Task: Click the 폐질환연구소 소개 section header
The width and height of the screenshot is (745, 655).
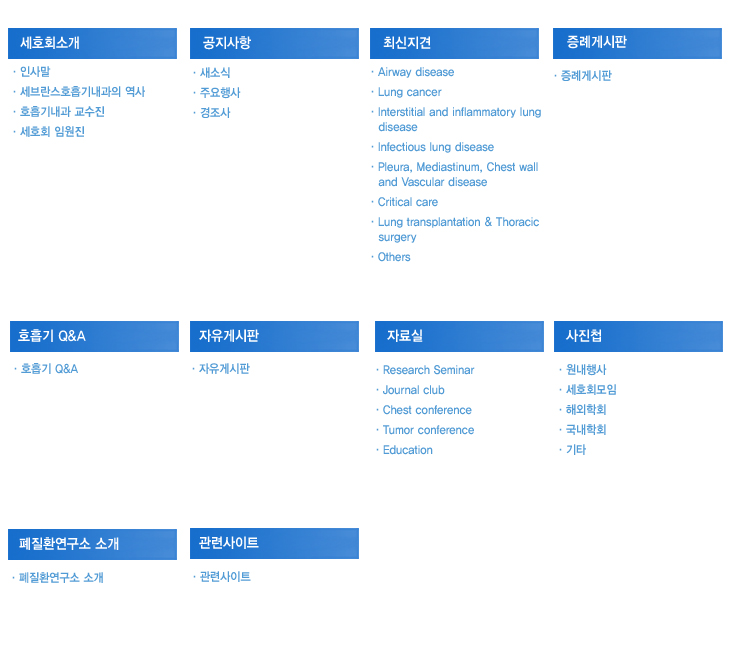Action: (92, 544)
